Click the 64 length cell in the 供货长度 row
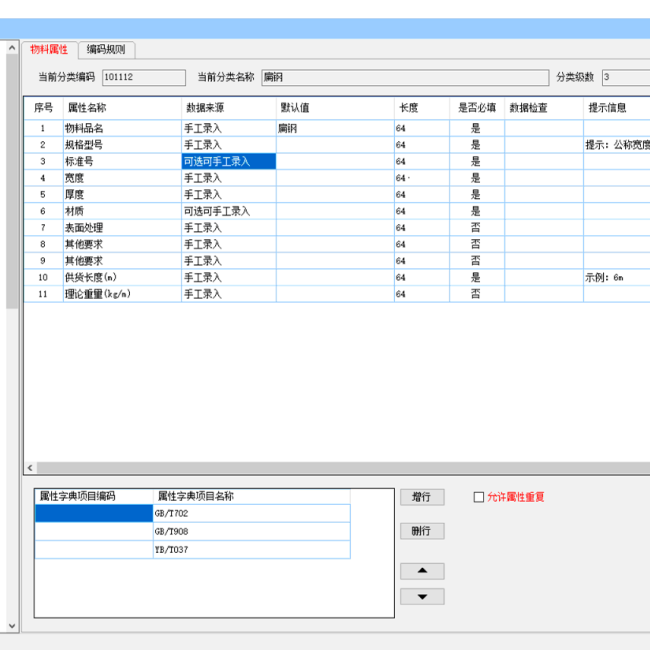The width and height of the screenshot is (650, 650). (x=422, y=277)
